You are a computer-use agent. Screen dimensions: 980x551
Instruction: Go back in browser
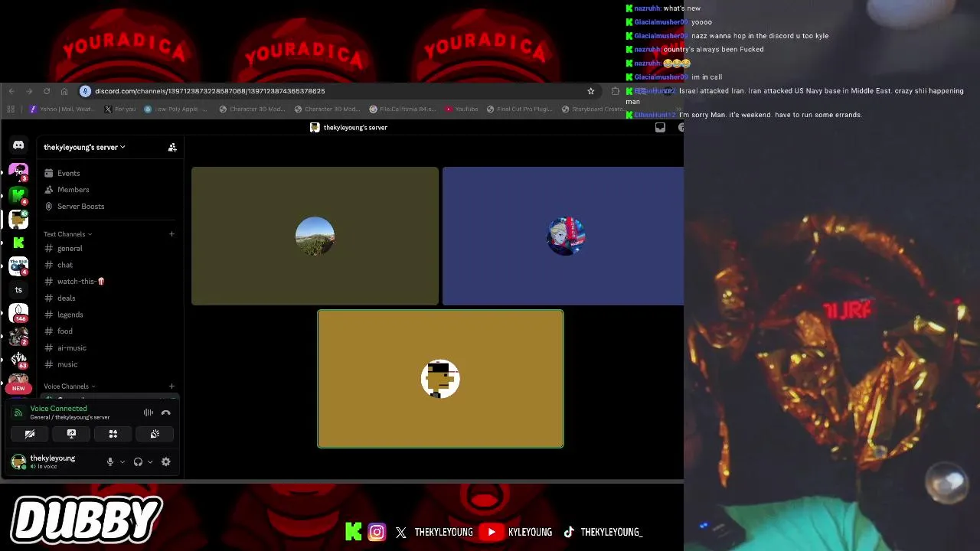[x=11, y=91]
